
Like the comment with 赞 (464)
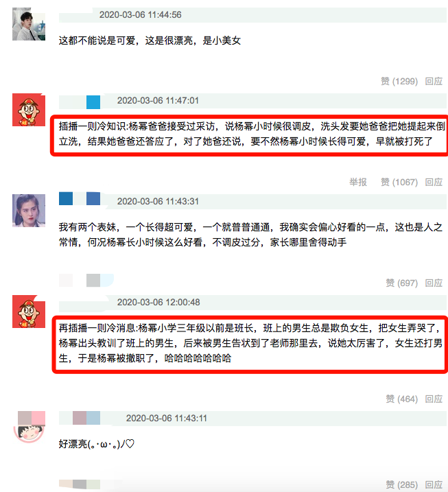click(x=401, y=399)
